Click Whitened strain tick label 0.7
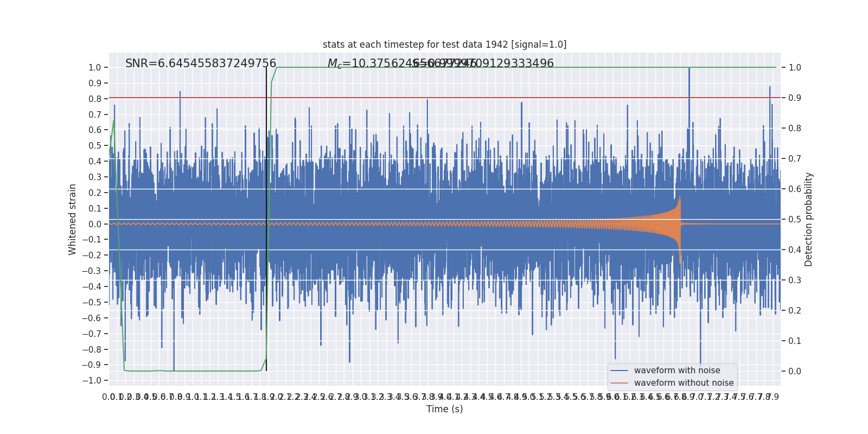868x434 pixels. click(95, 114)
